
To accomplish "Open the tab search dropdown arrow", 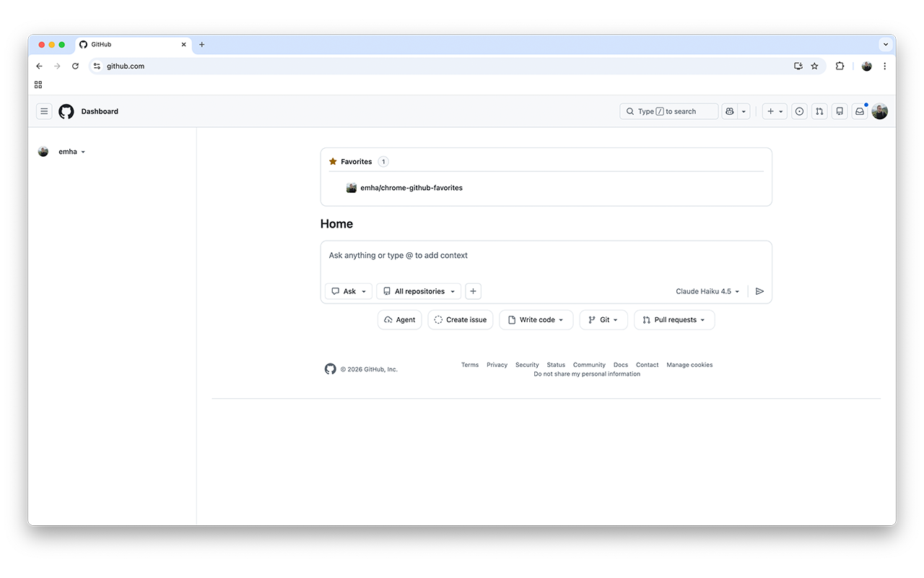I will click(885, 44).
